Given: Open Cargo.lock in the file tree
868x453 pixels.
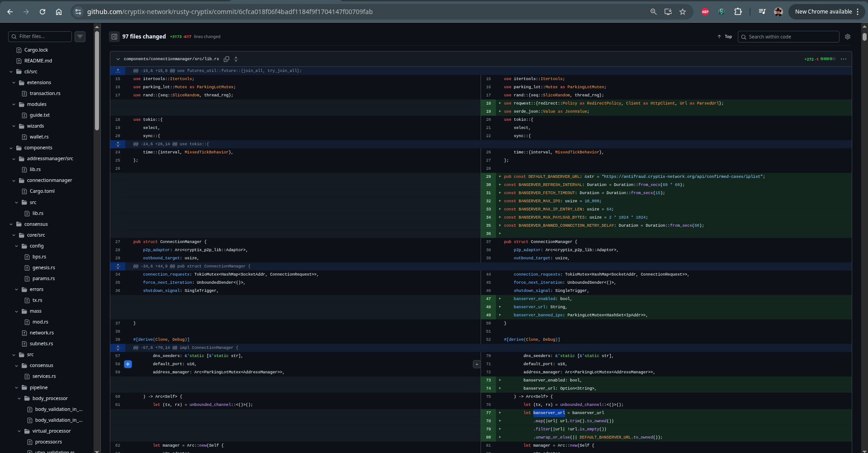Looking at the screenshot, I should pos(36,50).
